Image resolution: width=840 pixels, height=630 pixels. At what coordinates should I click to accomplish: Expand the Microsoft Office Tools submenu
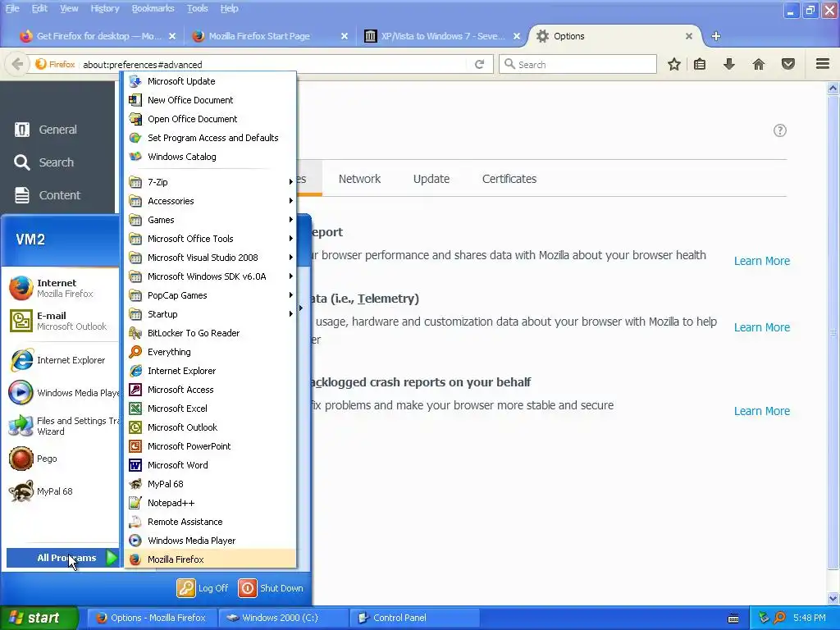tap(210, 239)
